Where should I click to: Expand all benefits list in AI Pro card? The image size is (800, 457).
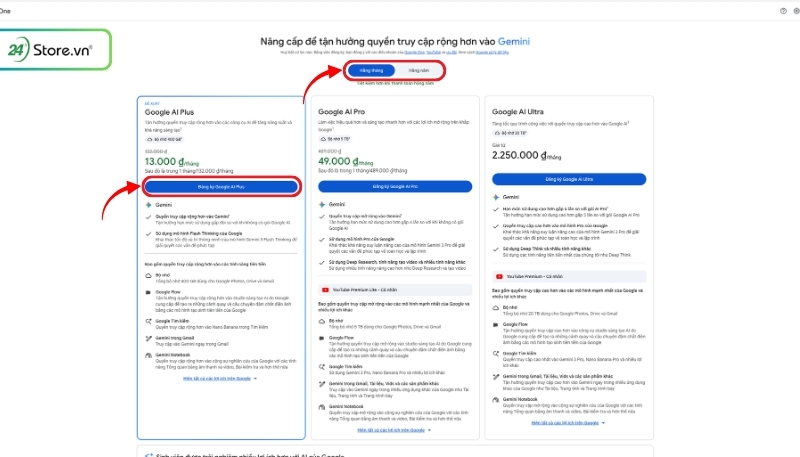click(x=394, y=430)
